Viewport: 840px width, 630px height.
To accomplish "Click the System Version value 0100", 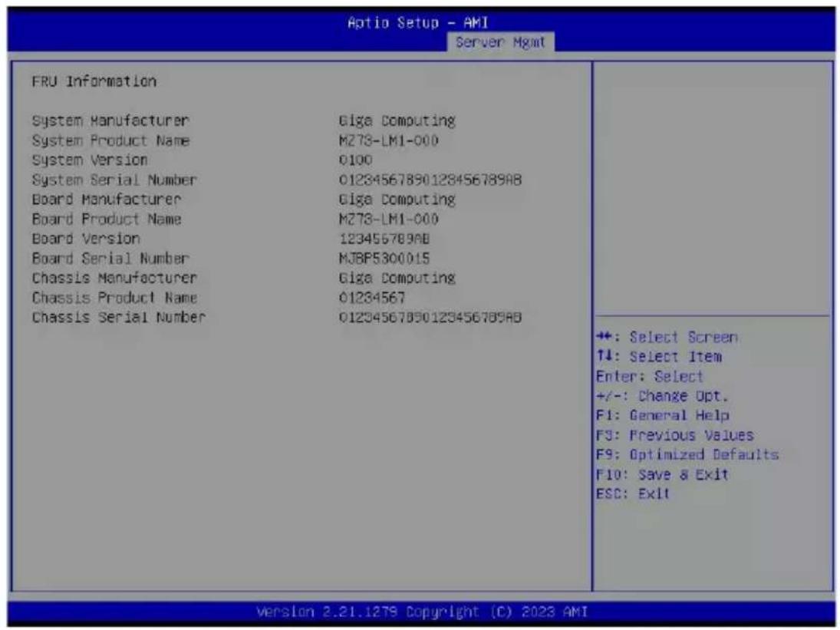I will pos(355,160).
